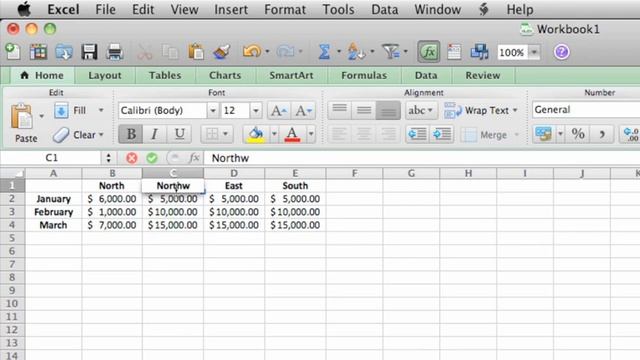
Task: Toggle align text left
Action: (x=339, y=134)
